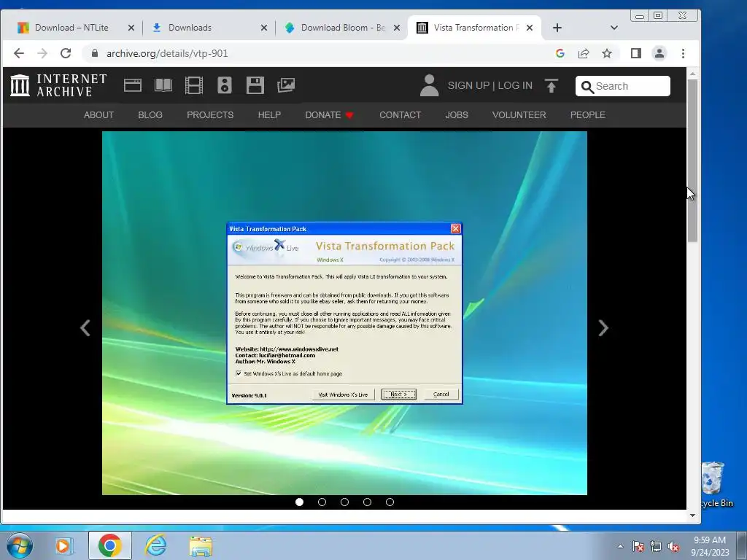Open the JOBS link
The image size is (747, 560).
point(457,114)
